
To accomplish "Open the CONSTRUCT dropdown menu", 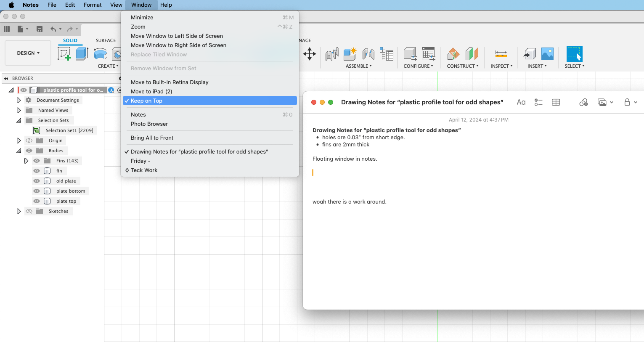I will (x=463, y=66).
